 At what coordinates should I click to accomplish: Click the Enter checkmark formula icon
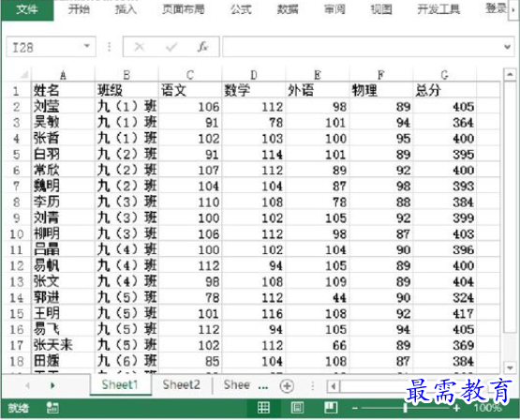(171, 47)
